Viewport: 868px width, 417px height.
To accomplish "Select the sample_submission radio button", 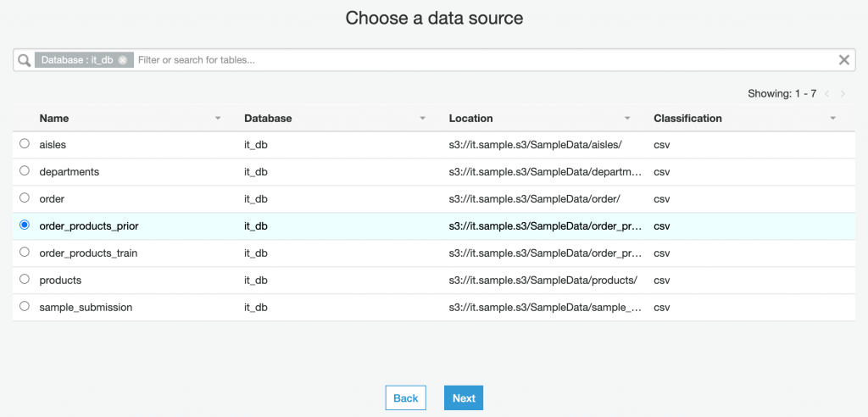I will point(25,306).
